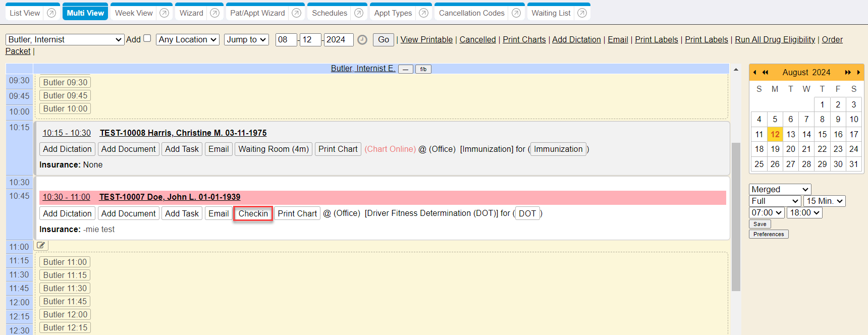Click the edit icon at 11:00 slot
The image size is (868, 335).
coord(41,246)
